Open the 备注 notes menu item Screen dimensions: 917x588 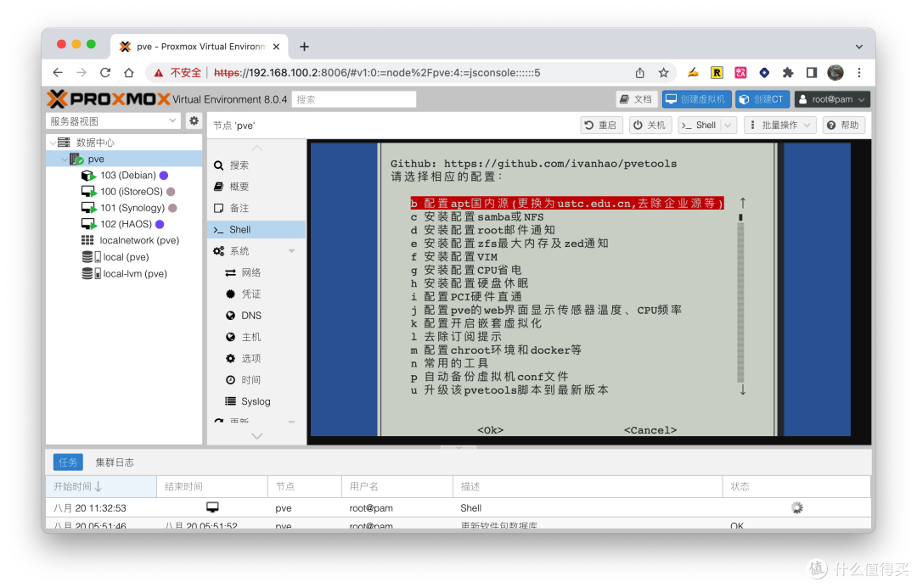click(256, 208)
